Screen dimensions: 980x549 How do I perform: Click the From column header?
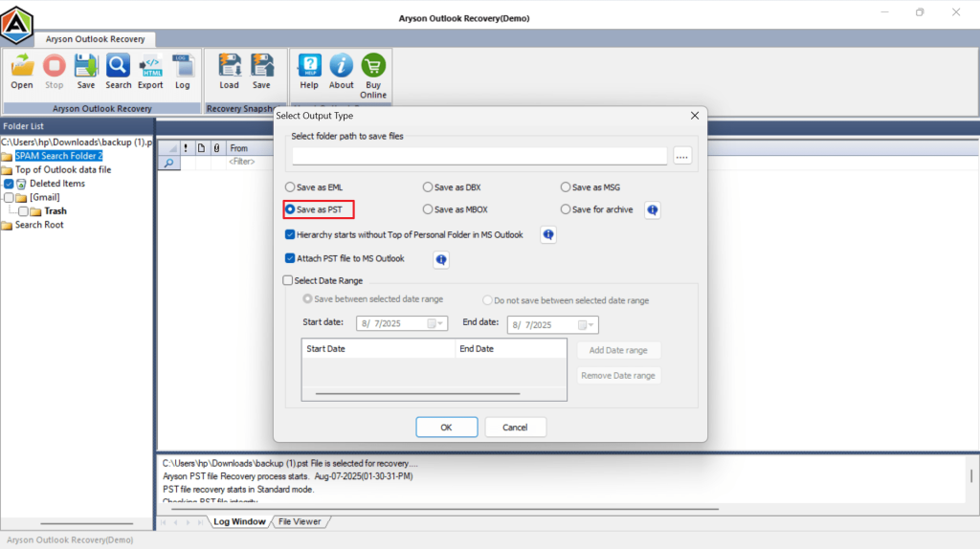(250, 148)
